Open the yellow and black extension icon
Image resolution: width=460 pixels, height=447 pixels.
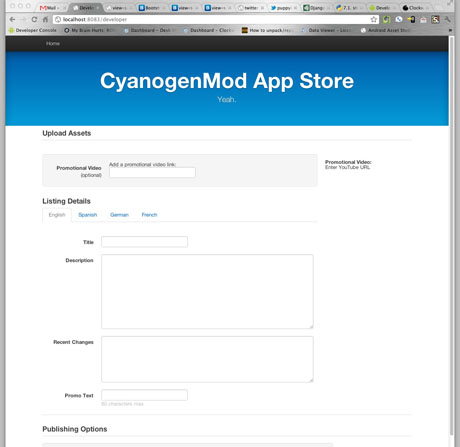pyautogui.click(x=411, y=20)
